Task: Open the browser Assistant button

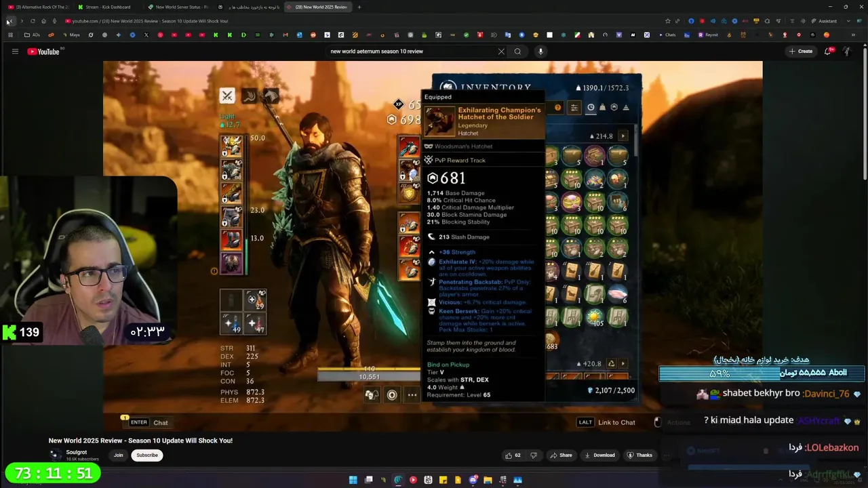Action: 825,21
